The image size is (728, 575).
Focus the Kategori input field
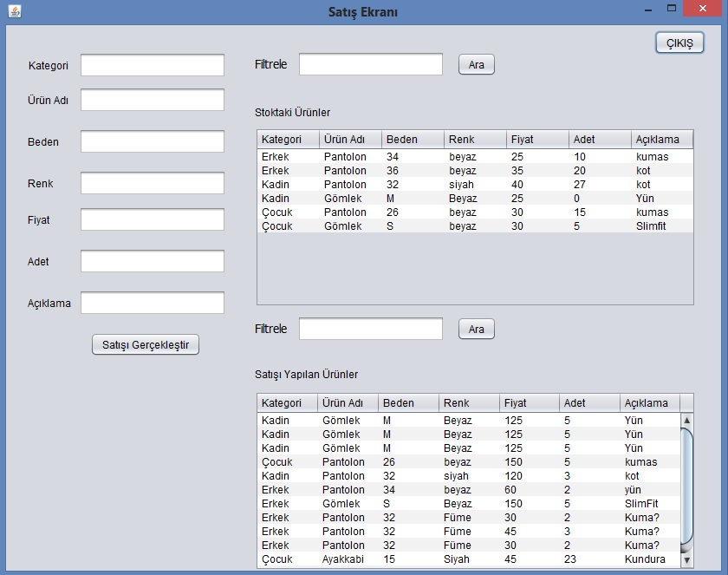(153, 66)
